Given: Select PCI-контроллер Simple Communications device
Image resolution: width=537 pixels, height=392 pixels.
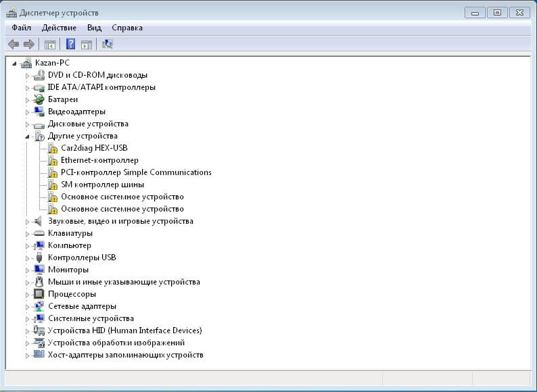Looking at the screenshot, I should click(x=136, y=172).
